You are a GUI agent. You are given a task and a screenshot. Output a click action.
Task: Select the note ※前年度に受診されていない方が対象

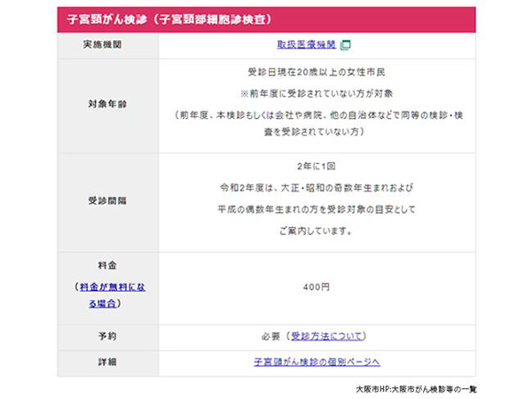317,94
